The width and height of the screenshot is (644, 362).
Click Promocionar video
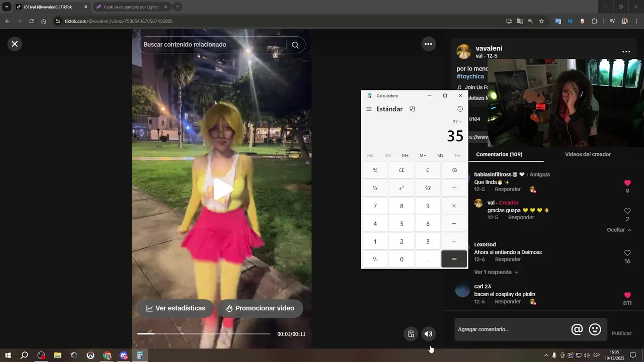pos(260,308)
